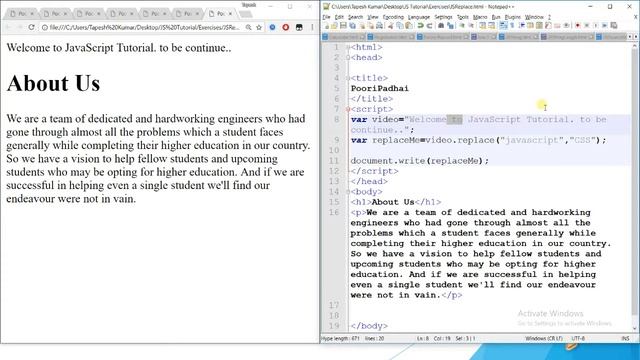640x360 pixels.
Task: Click the Tapesh profile button in Chrome
Action: click(x=249, y=5)
